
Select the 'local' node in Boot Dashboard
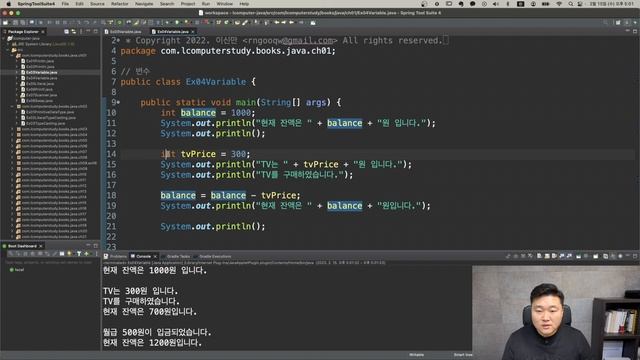(x=17, y=270)
